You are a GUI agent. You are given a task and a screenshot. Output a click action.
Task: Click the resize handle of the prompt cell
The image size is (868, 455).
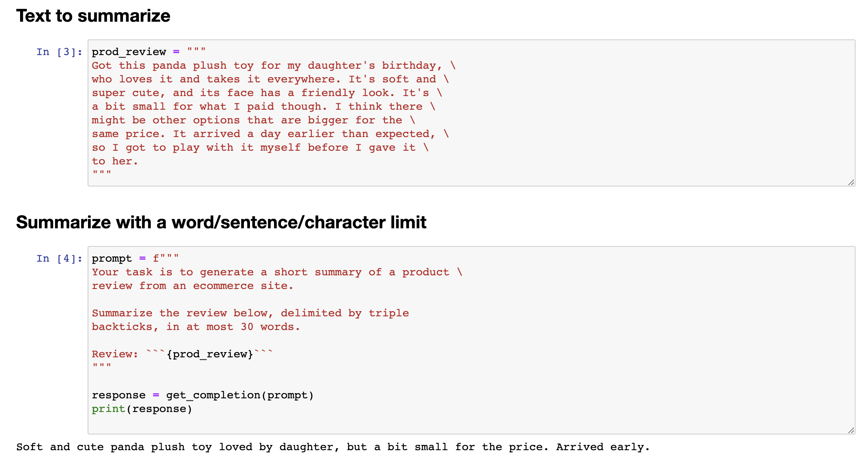[851, 430]
